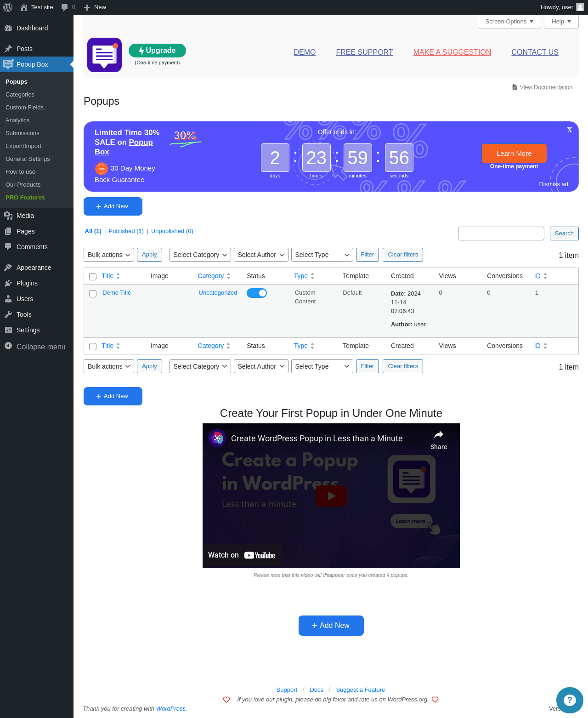Close the sale banner with X

[x=570, y=130]
